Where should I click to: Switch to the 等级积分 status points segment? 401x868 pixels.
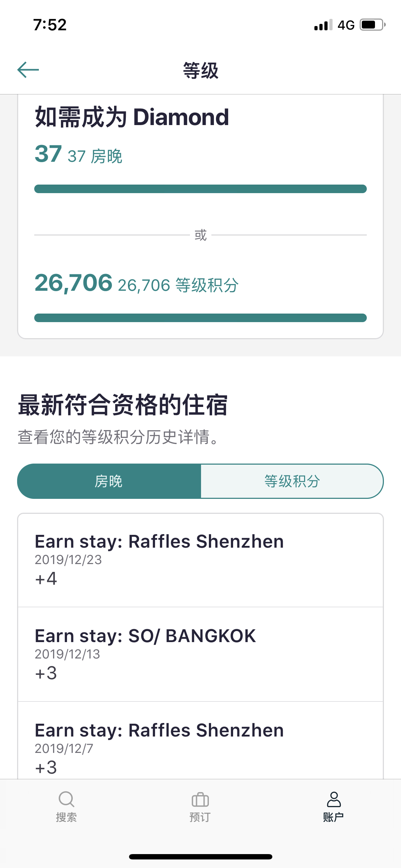coord(292,481)
